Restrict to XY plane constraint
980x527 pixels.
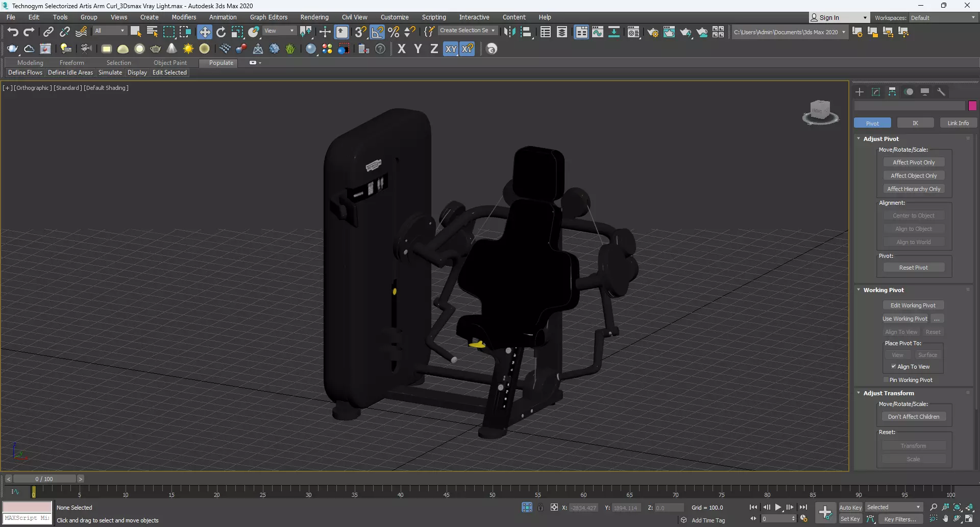[451, 49]
